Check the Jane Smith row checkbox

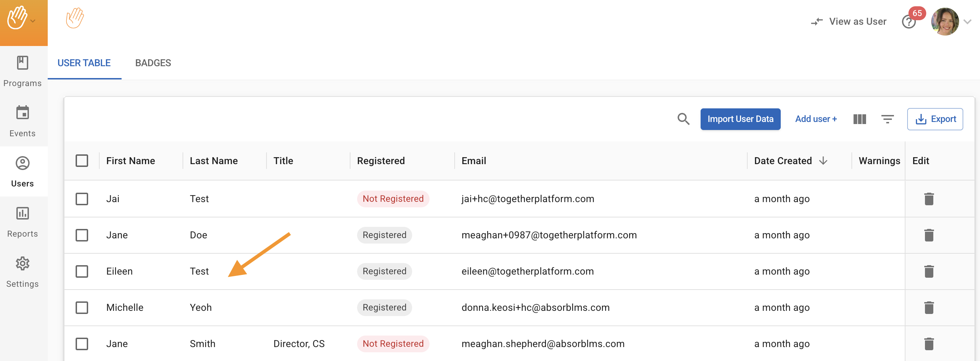82,344
